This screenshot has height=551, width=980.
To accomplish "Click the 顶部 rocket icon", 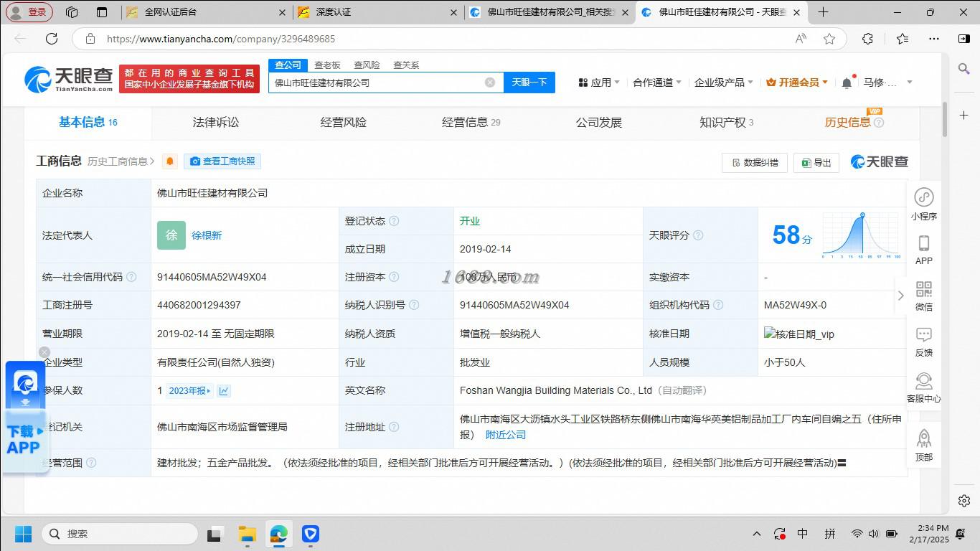I will (924, 445).
